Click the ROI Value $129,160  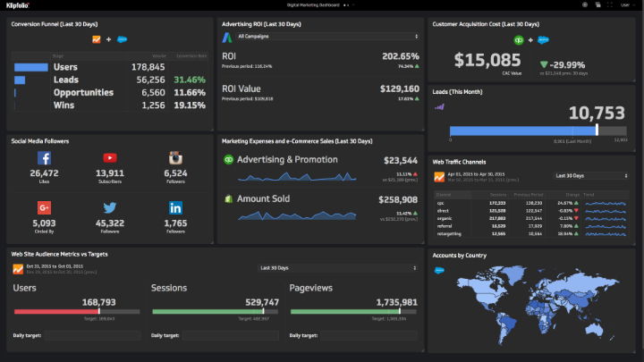400,88
